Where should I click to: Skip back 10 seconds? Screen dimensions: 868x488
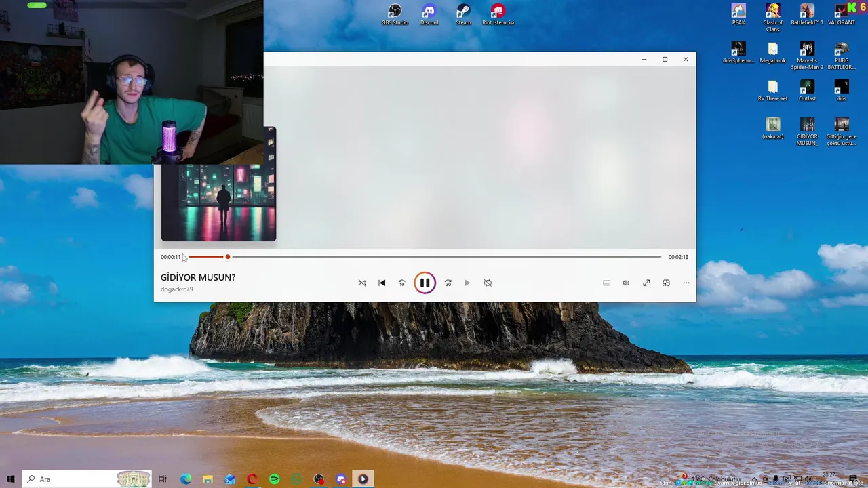click(x=401, y=283)
